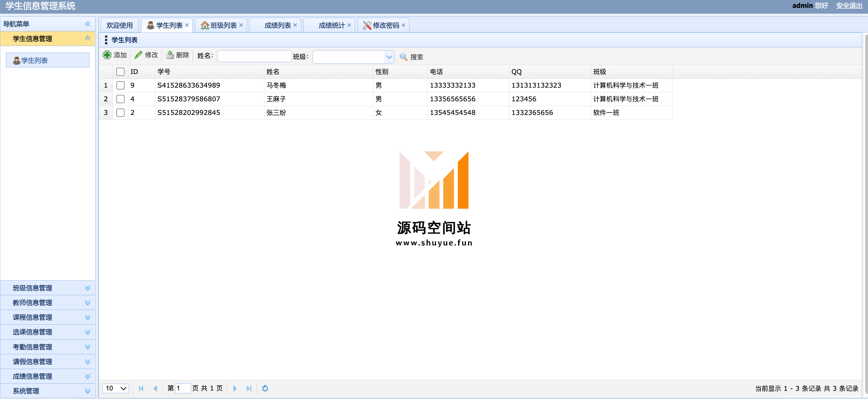Go to first page icon
The height and width of the screenshot is (399, 868).
(x=141, y=388)
